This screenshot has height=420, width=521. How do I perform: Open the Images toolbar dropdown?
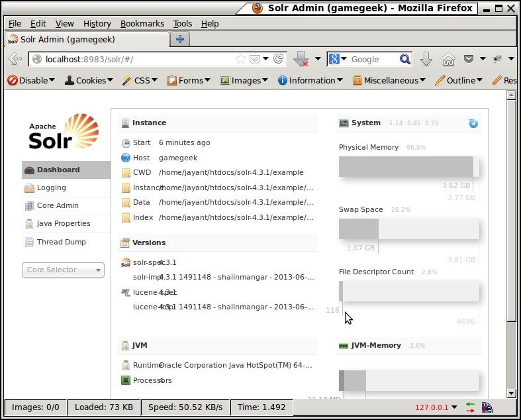244,80
